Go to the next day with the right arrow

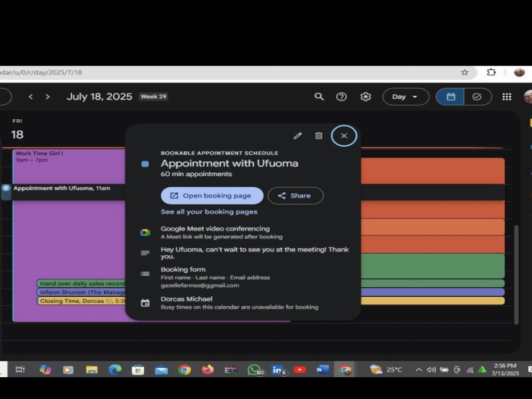coord(47,97)
